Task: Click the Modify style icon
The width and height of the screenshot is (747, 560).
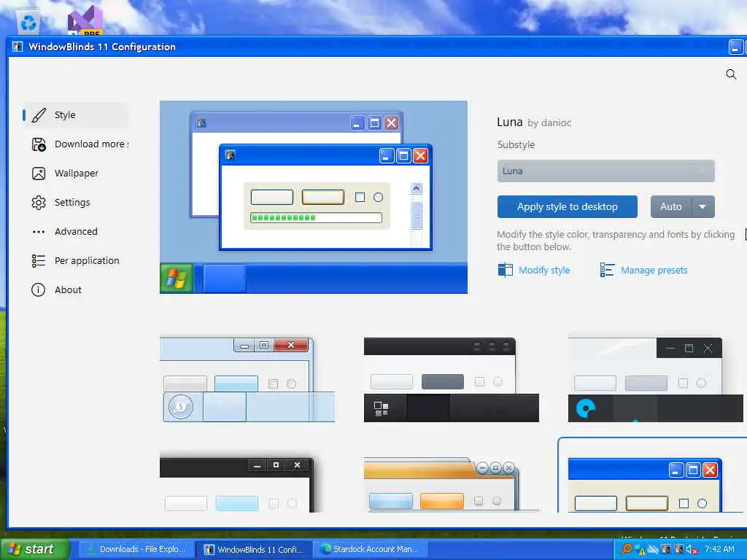Action: pos(506,270)
